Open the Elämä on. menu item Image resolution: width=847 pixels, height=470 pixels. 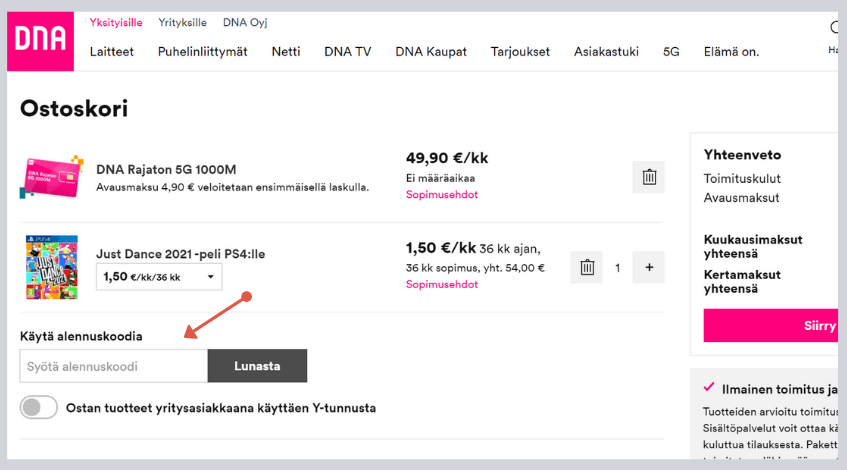pos(731,52)
